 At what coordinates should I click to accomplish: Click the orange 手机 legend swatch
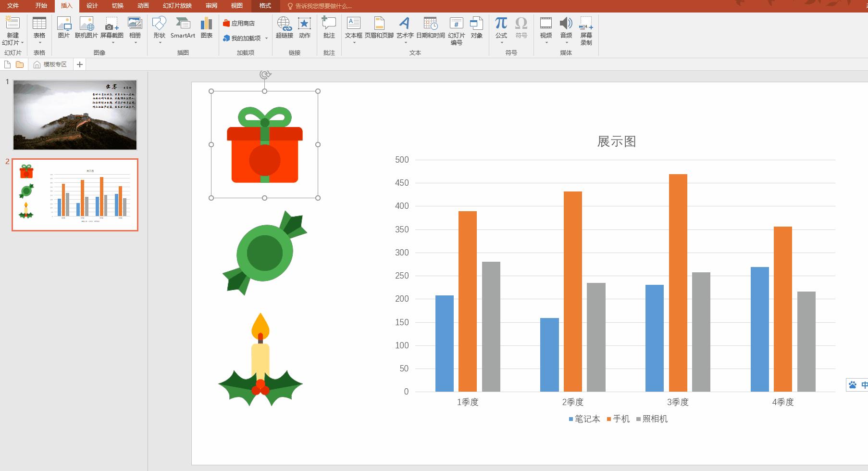coord(609,419)
